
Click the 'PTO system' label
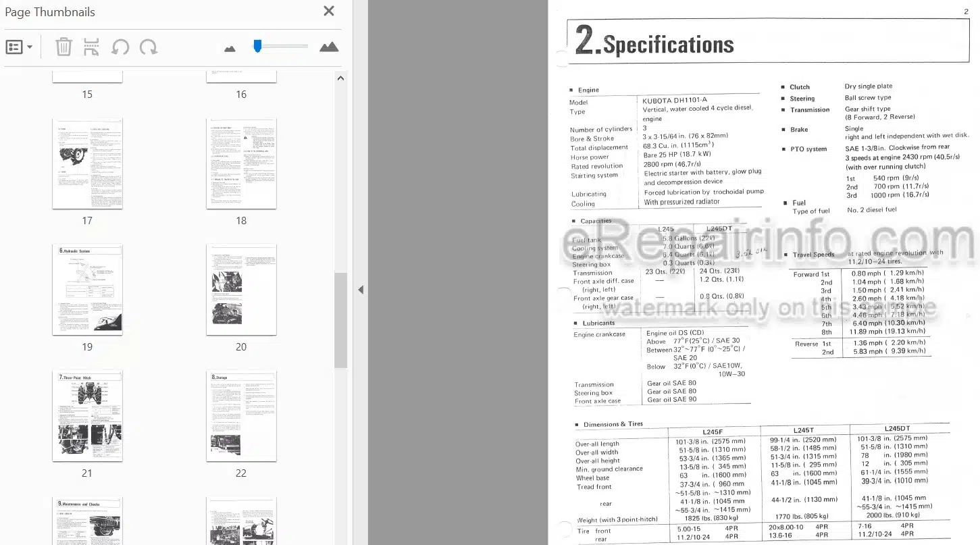click(x=808, y=149)
